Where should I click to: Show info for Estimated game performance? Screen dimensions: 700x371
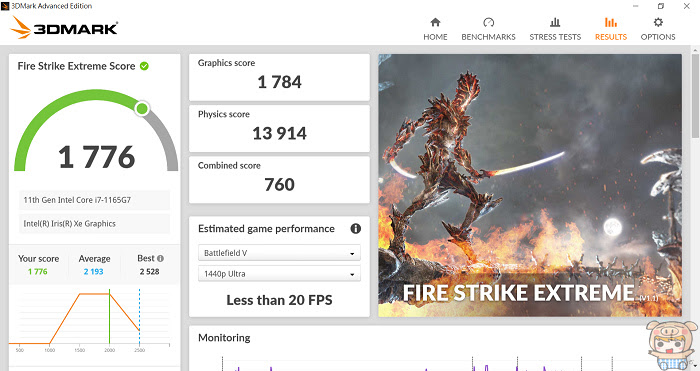(355, 229)
